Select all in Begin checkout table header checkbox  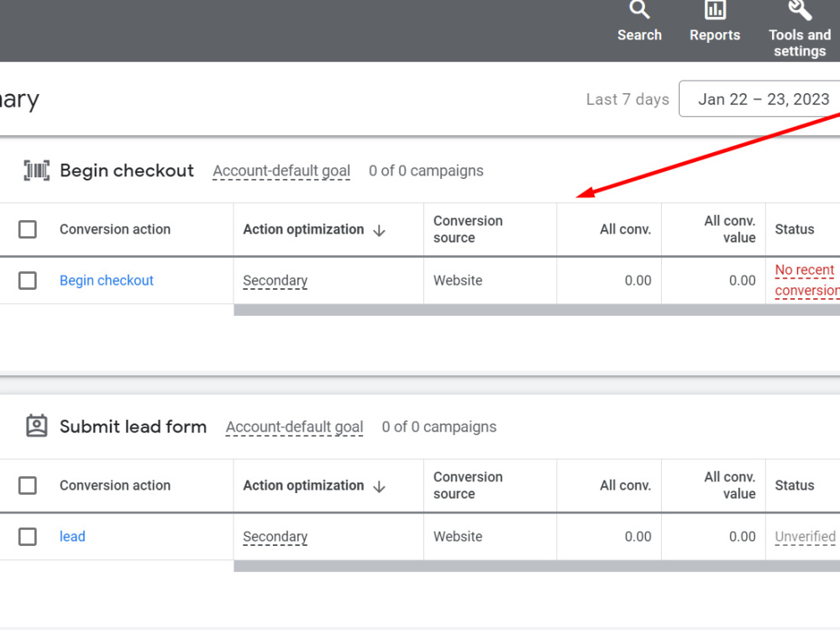[28, 229]
